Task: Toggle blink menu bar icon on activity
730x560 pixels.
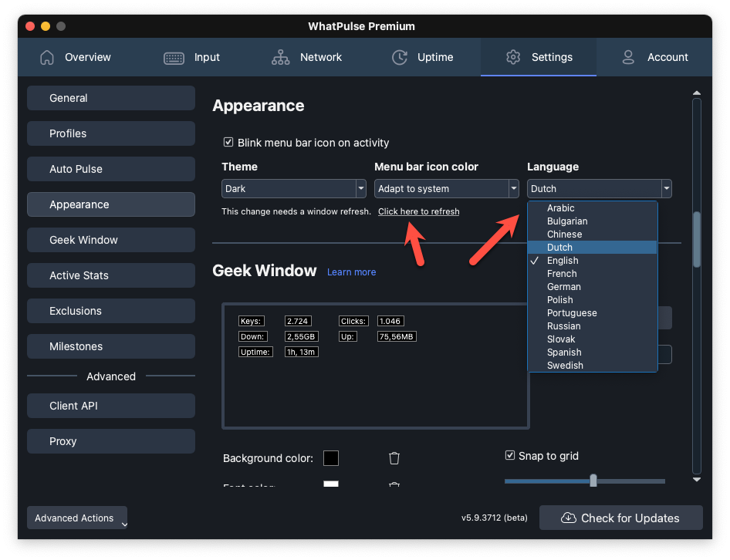Action: point(228,142)
